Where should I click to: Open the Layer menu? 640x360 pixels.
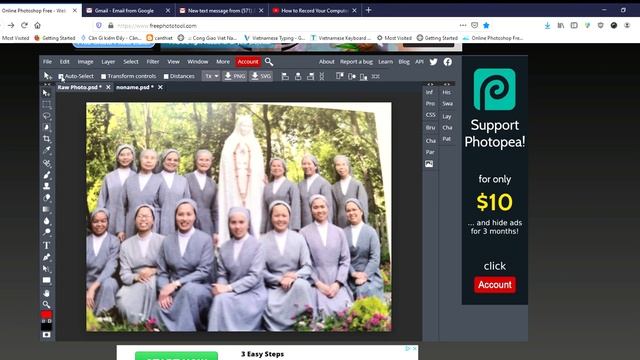[x=108, y=62]
